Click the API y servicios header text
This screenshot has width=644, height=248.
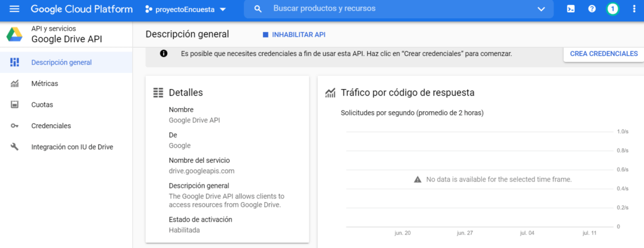(53, 29)
